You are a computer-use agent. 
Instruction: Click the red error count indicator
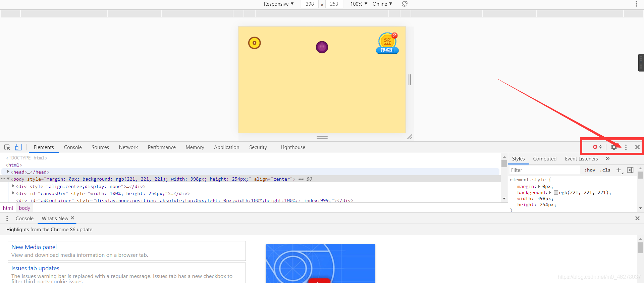point(597,147)
